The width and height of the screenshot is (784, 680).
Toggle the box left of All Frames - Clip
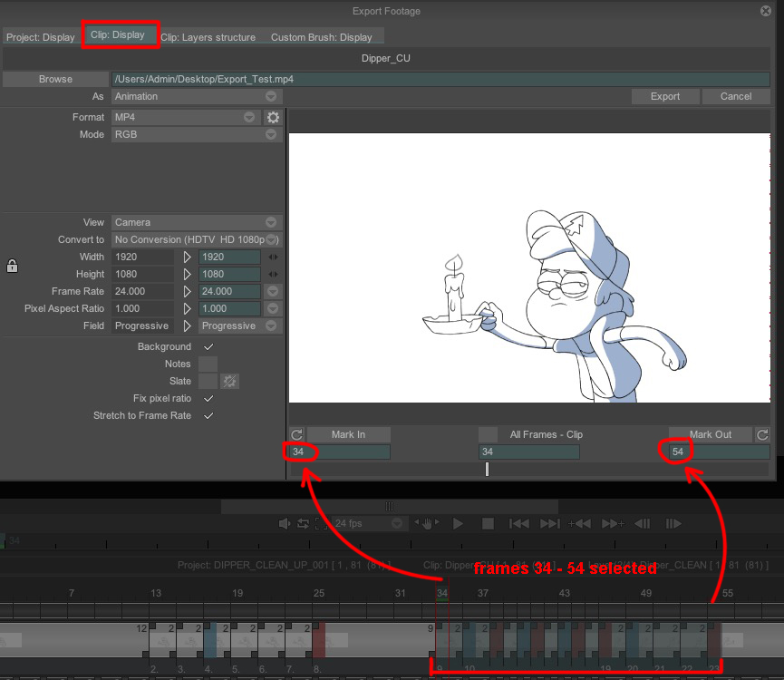(x=488, y=434)
